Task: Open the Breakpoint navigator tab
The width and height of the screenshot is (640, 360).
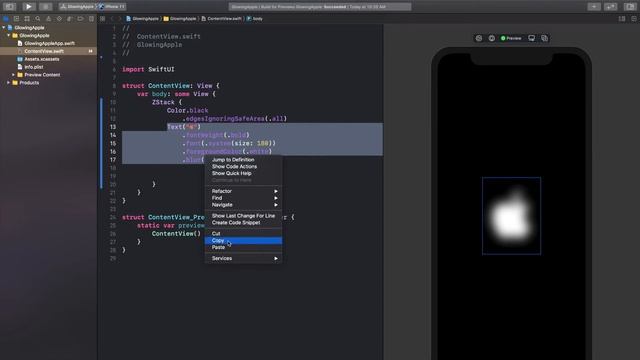Action: click(80, 19)
